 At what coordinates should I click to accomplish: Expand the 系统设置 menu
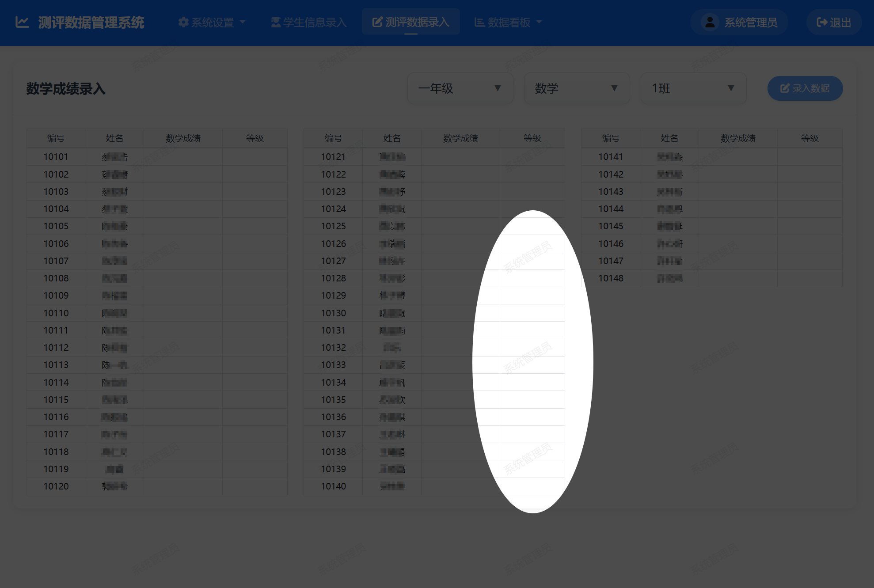pos(213,22)
